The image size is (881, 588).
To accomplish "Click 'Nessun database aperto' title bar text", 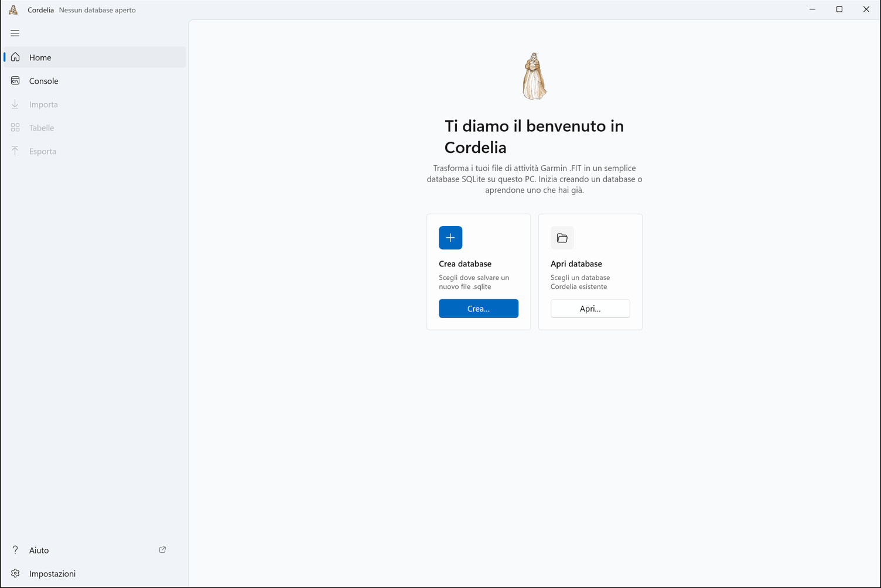I will pos(97,10).
